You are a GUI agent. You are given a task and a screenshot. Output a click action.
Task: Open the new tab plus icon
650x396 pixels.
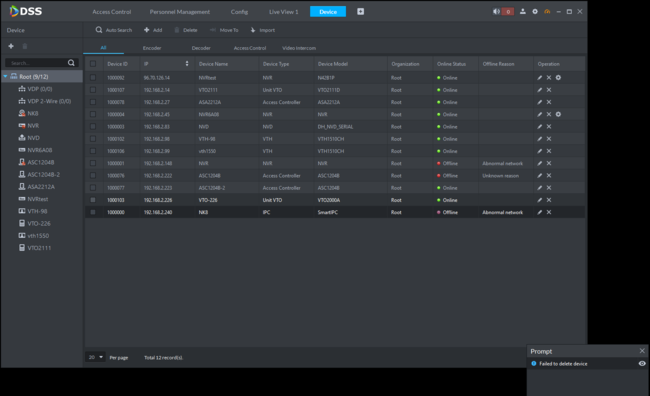361,12
